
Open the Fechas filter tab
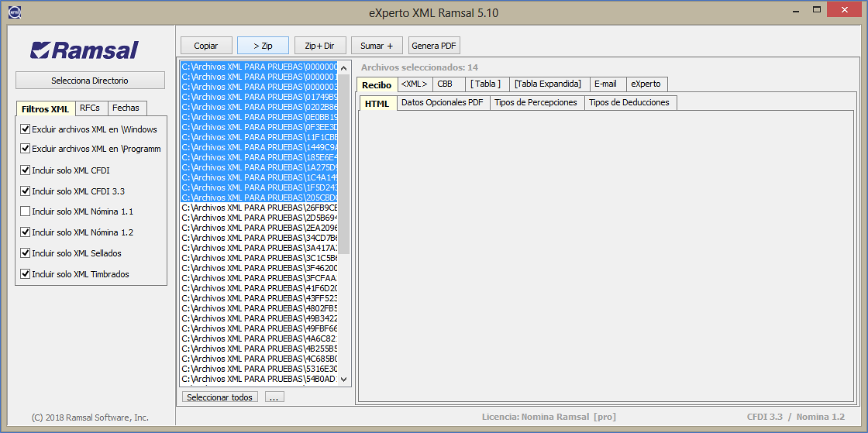[x=126, y=108]
